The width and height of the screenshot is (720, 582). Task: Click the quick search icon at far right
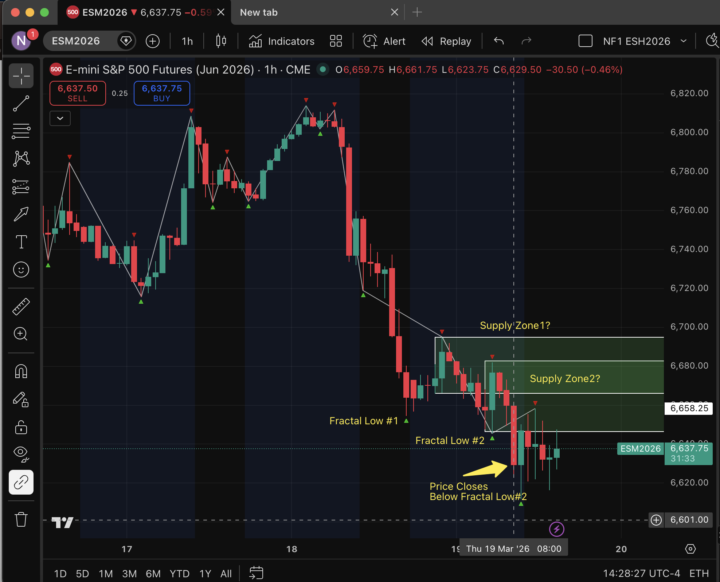point(712,41)
